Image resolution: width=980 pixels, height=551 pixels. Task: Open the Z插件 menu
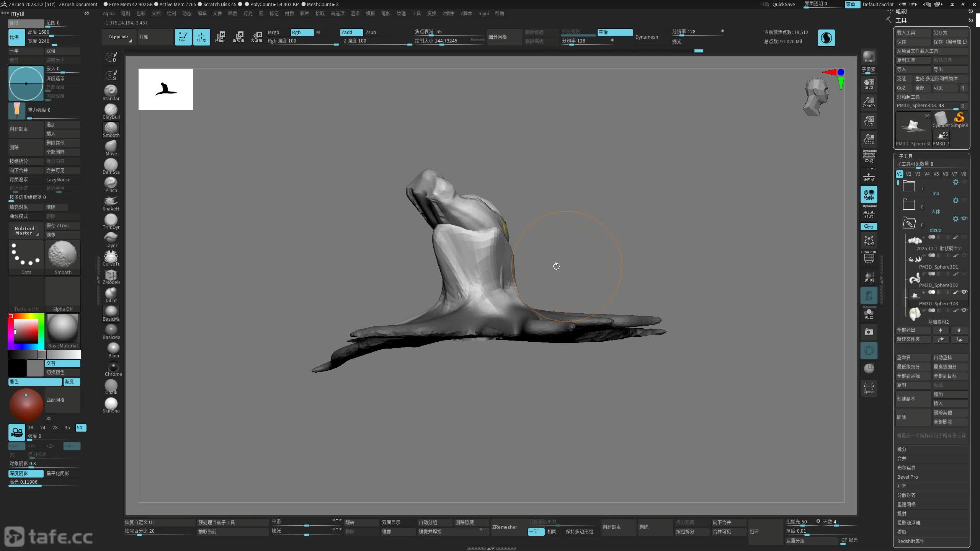448,13
